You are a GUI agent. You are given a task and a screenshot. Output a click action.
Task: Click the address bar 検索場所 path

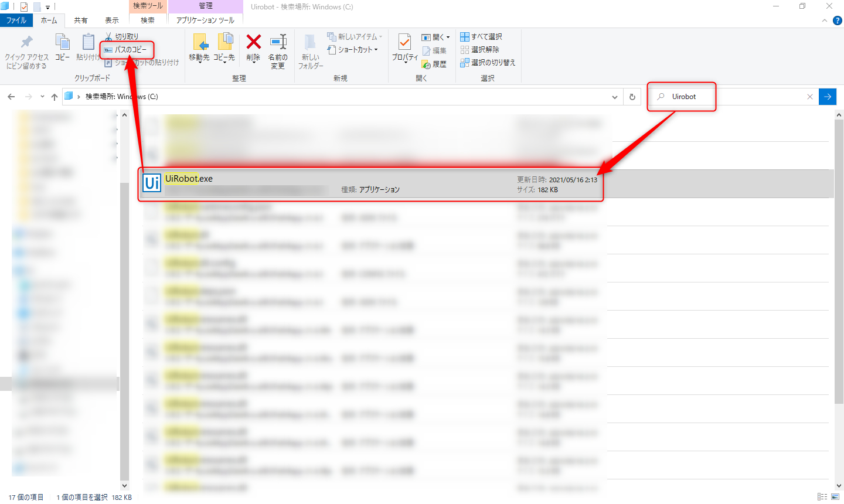point(121,97)
